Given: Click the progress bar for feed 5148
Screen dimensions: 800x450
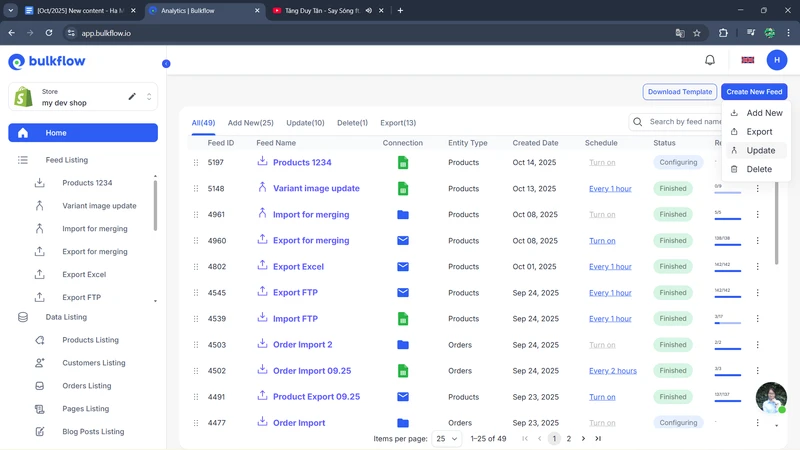Looking at the screenshot, I should (x=728, y=192).
